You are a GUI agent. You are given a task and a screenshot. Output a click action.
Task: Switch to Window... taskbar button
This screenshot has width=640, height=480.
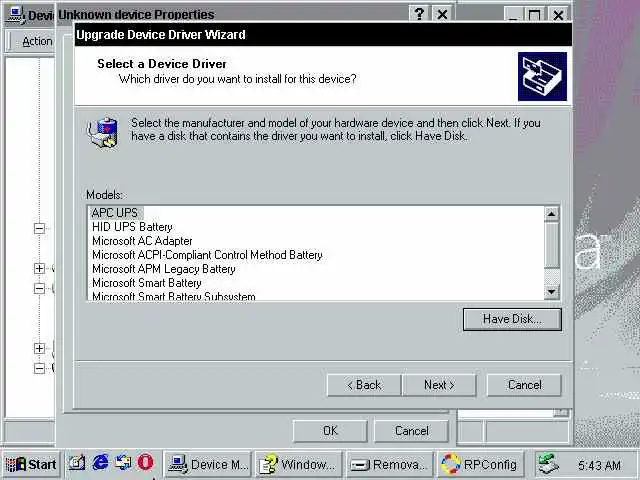point(299,464)
